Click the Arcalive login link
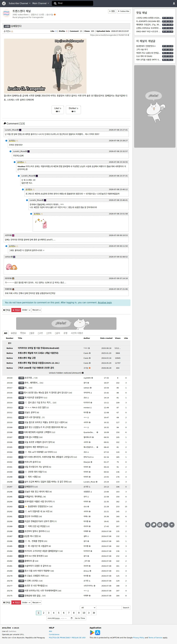The image size is (177, 644). (105, 302)
